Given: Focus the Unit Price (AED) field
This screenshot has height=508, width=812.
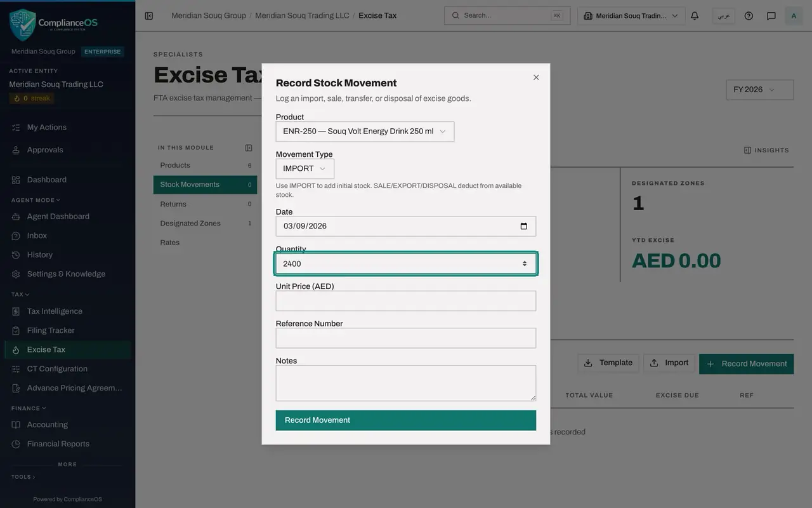Looking at the screenshot, I should pyautogui.click(x=406, y=301).
